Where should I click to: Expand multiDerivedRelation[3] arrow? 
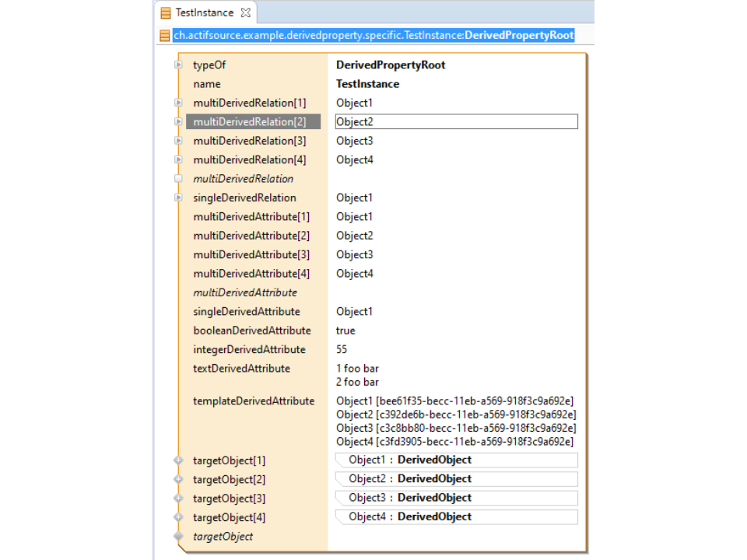tap(178, 141)
